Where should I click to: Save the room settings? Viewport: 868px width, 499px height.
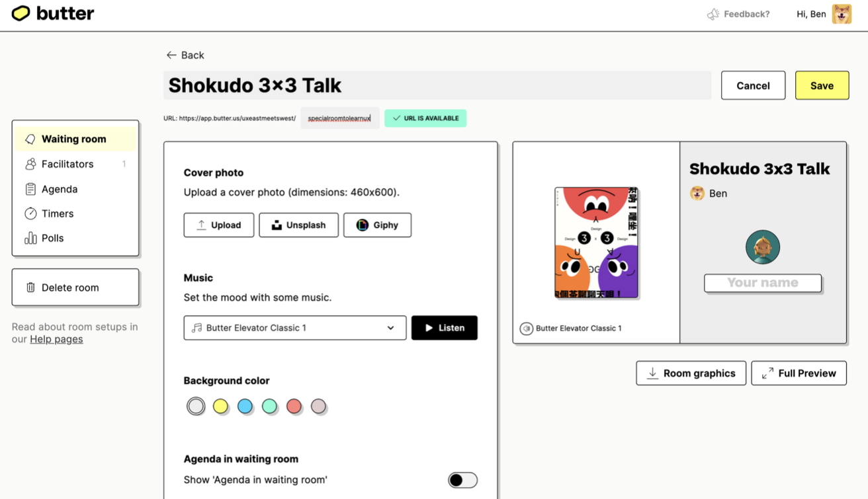(x=822, y=85)
